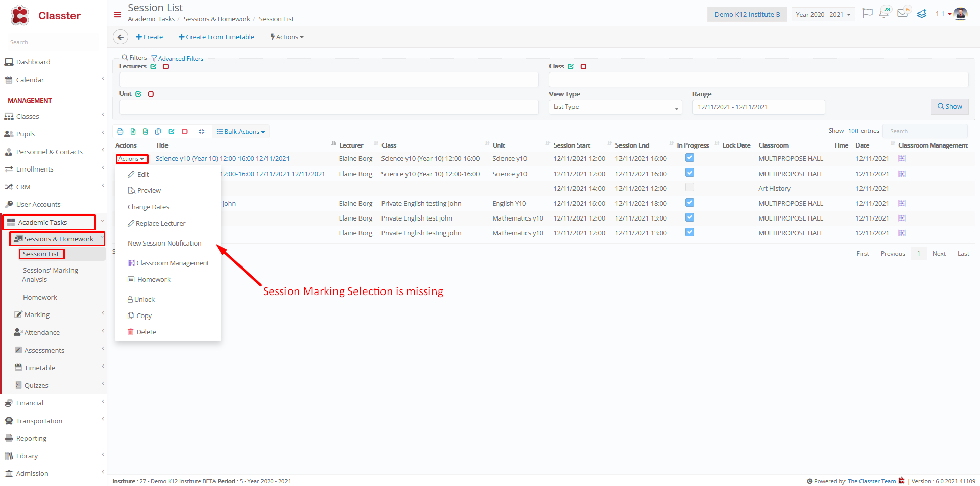Open the flag icon in header
Viewport: 980px width, 486px height.
pos(867,13)
